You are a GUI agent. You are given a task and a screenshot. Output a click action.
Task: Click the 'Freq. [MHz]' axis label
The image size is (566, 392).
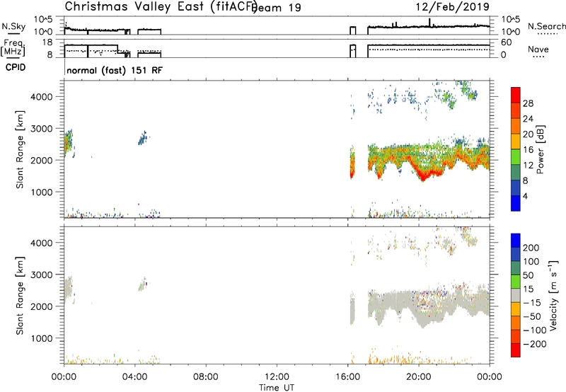pos(13,48)
